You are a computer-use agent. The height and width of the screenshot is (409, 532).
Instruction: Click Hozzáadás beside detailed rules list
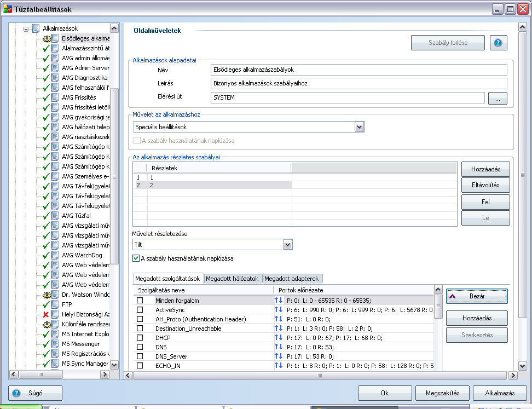485,169
